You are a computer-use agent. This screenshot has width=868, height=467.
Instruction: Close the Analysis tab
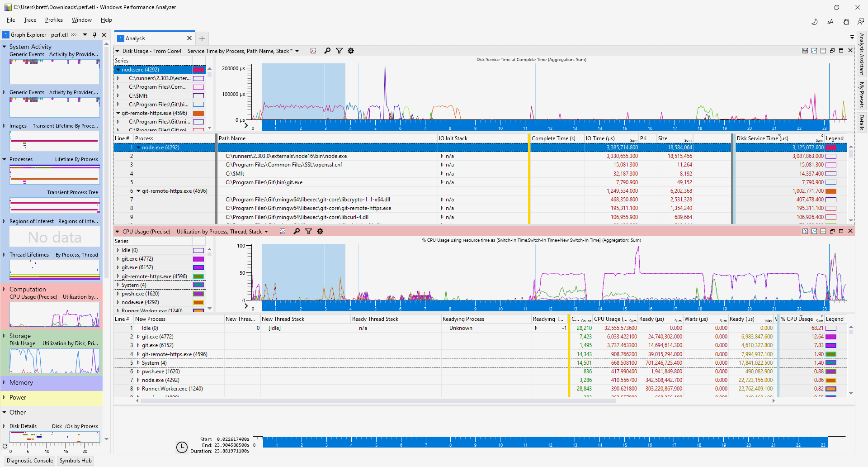189,38
